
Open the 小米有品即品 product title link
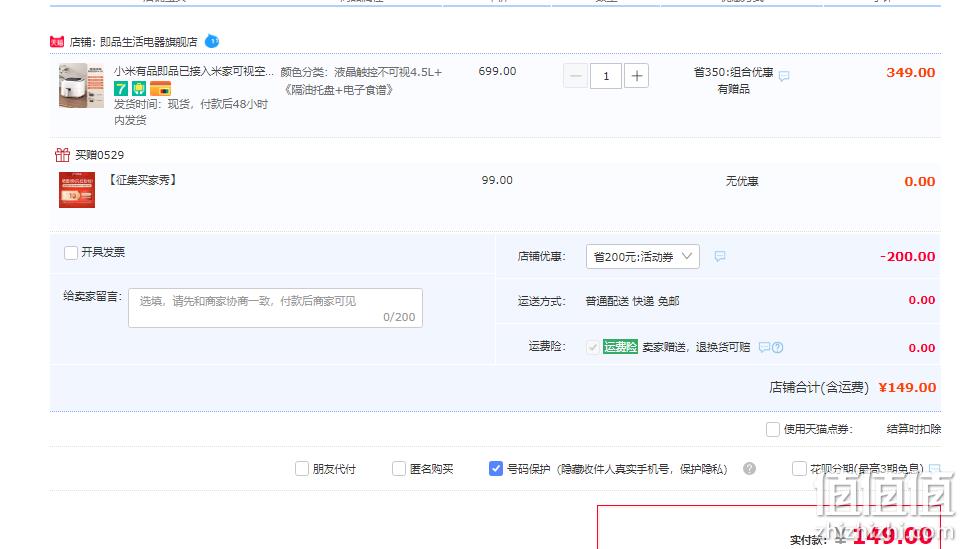pyautogui.click(x=194, y=71)
